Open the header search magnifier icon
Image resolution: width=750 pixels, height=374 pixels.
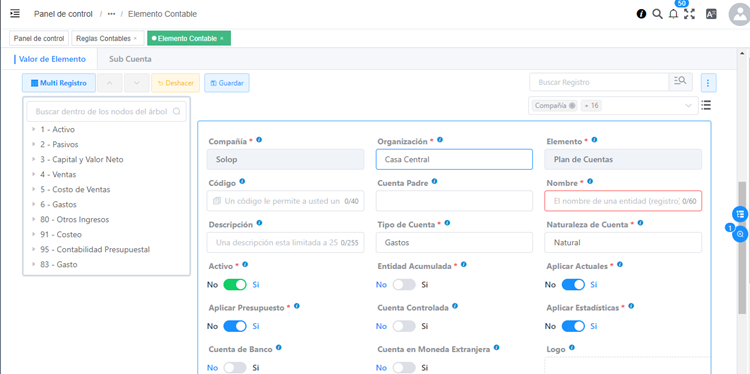point(657,14)
